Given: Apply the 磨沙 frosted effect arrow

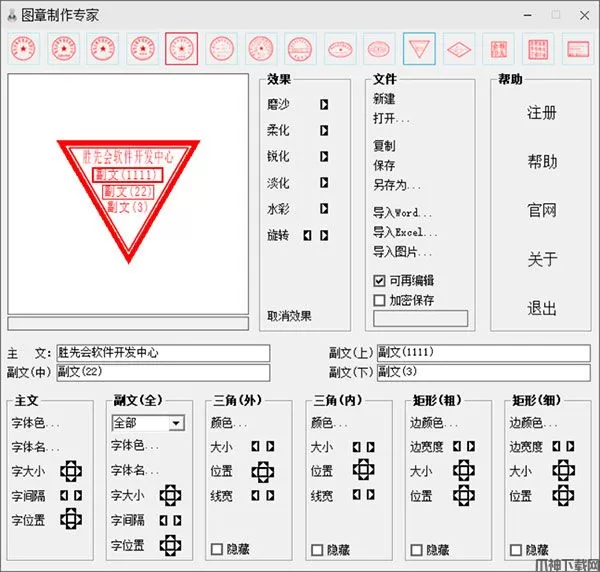Looking at the screenshot, I should pos(324,104).
